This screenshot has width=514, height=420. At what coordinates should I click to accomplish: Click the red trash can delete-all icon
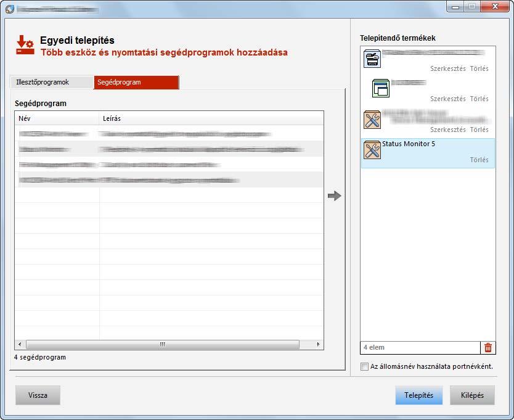[x=487, y=347]
